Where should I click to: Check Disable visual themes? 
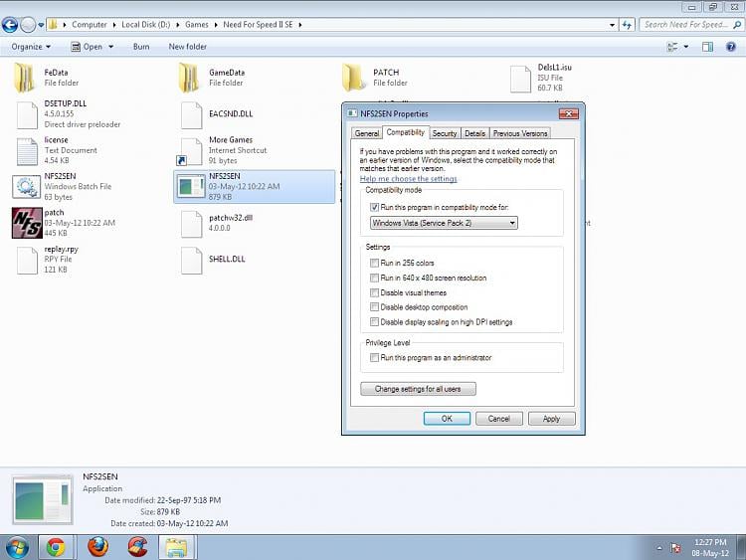click(374, 292)
